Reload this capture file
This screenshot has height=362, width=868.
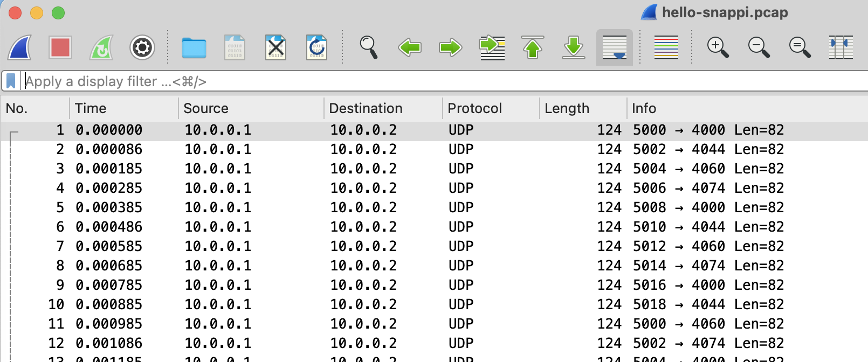[x=316, y=47]
